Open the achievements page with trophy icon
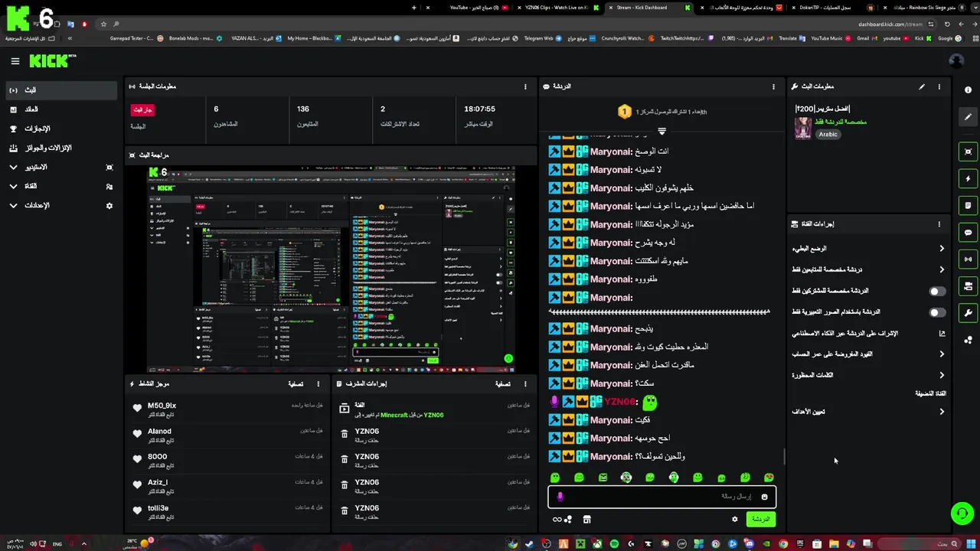Image resolution: width=980 pixels, height=551 pixels. [61, 129]
